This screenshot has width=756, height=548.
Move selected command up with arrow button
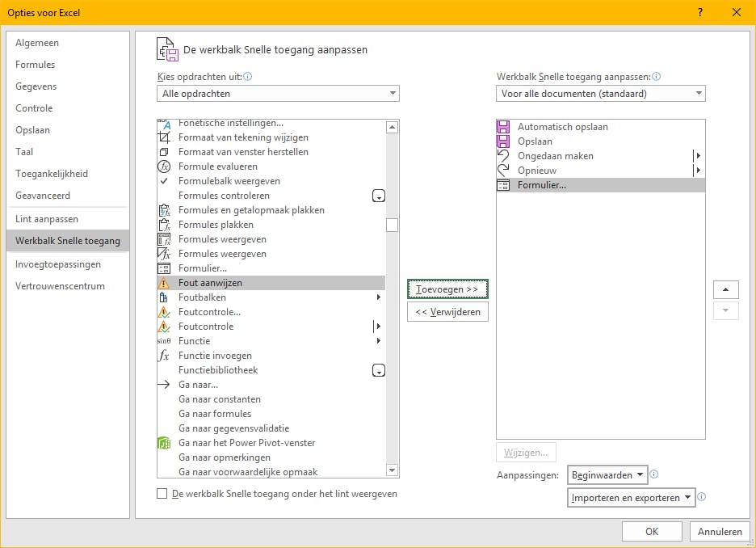pyautogui.click(x=725, y=289)
